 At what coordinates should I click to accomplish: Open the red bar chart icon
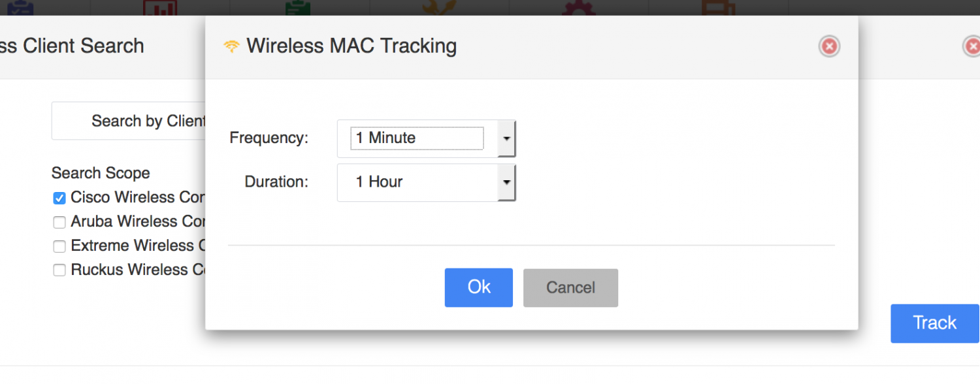click(160, 8)
